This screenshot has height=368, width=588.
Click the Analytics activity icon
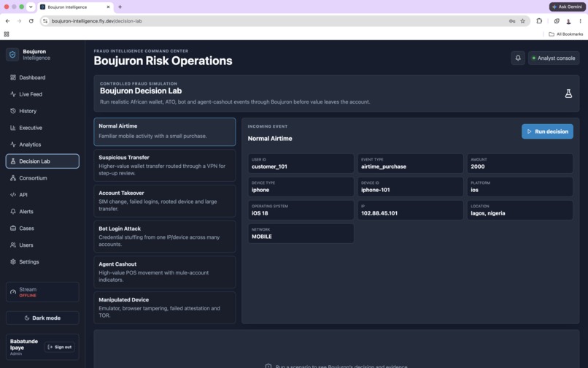(13, 145)
